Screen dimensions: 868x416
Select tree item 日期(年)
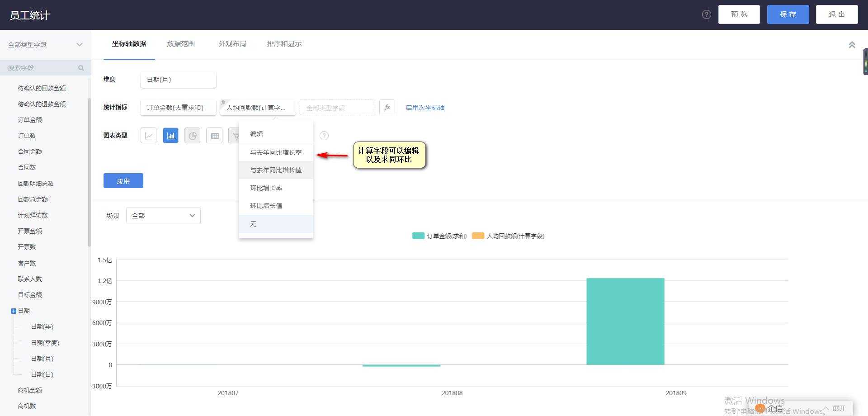(42, 326)
